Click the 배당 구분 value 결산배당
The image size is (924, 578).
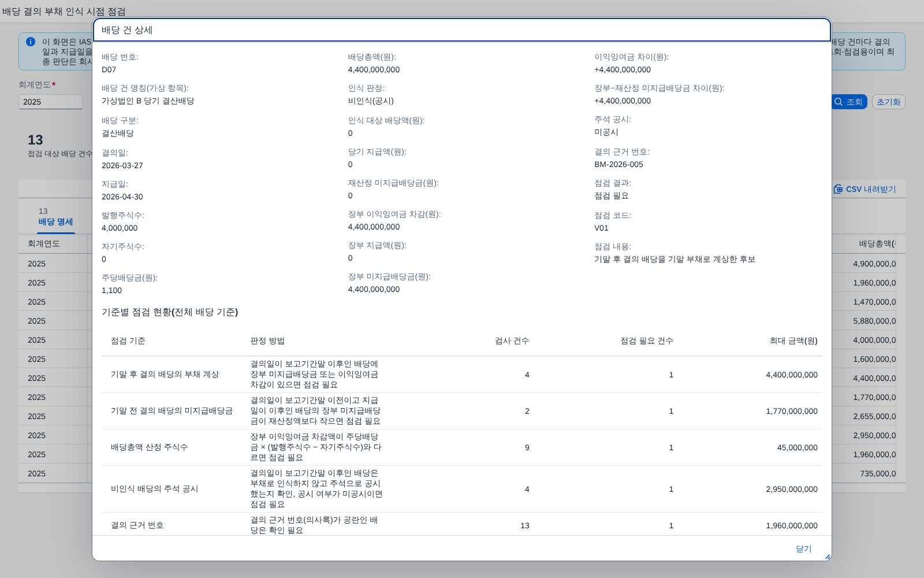tap(118, 133)
